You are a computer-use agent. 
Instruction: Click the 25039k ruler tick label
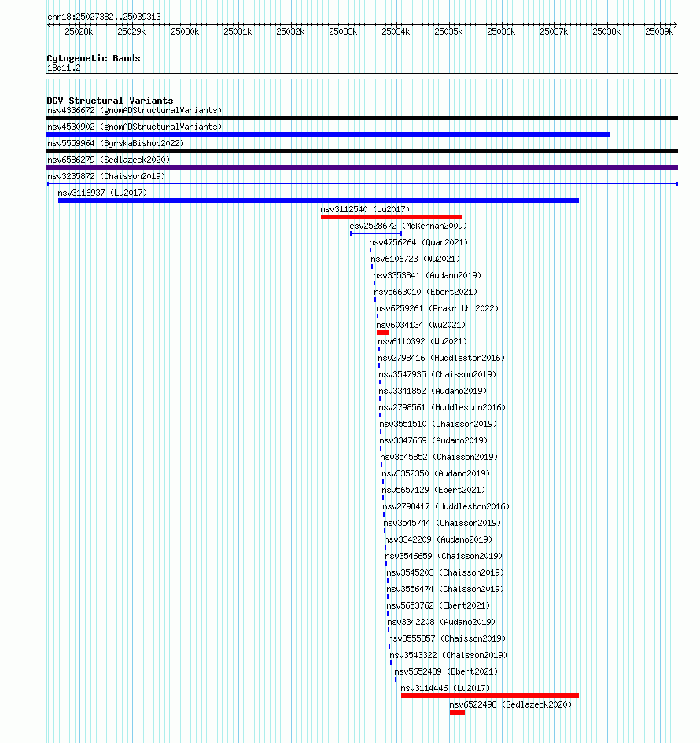coord(659,31)
